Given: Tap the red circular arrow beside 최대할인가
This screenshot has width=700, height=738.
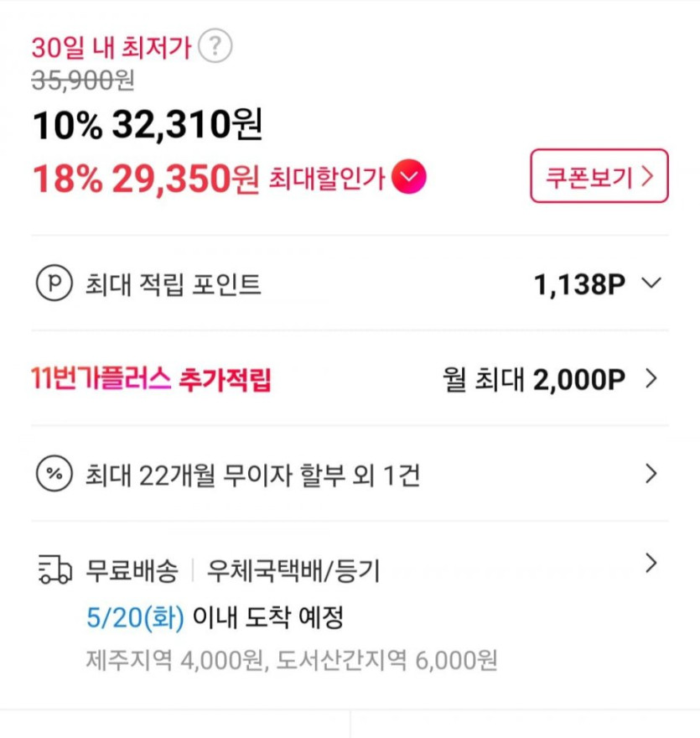Looking at the screenshot, I should [410, 177].
